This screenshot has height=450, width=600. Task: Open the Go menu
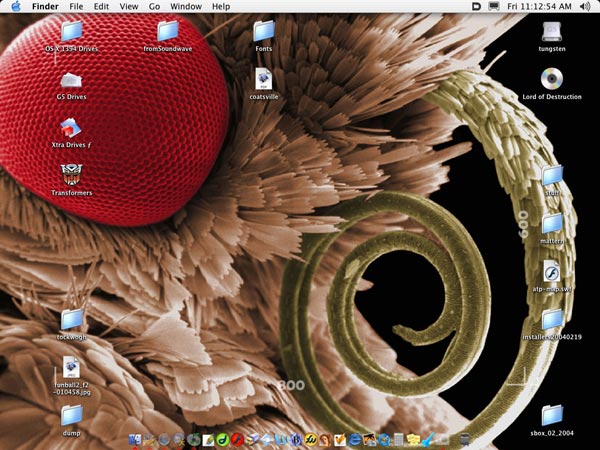[x=154, y=7]
